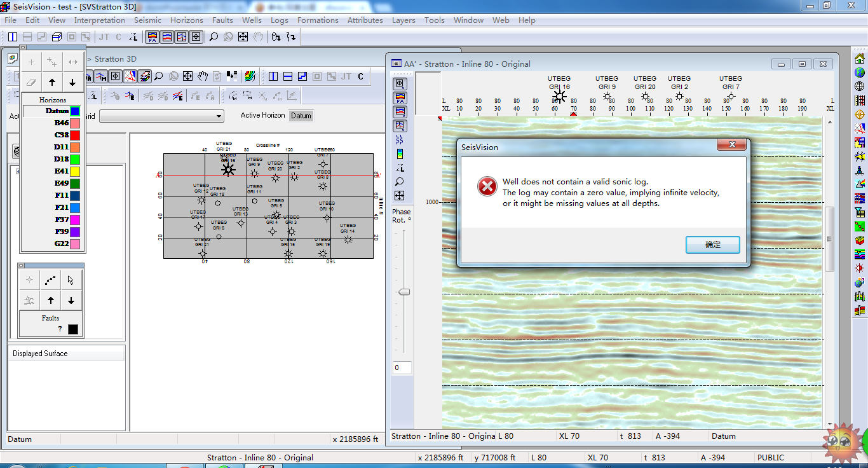Select the dotted fault picking tool
The height and width of the screenshot is (468, 868).
[x=51, y=280]
